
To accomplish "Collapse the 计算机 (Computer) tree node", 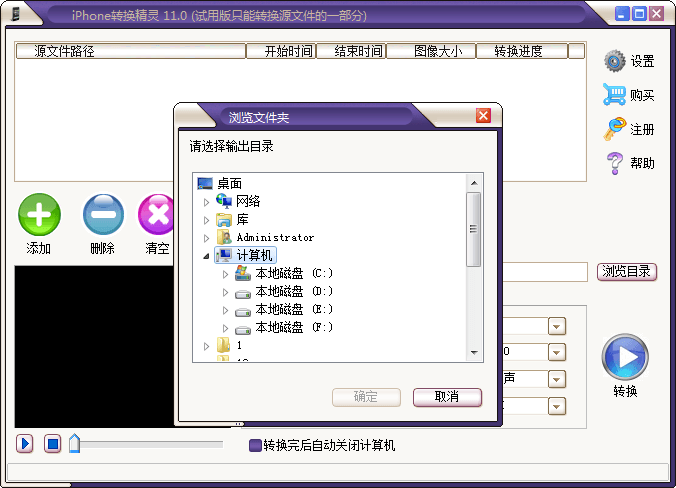I will pyautogui.click(x=207, y=256).
